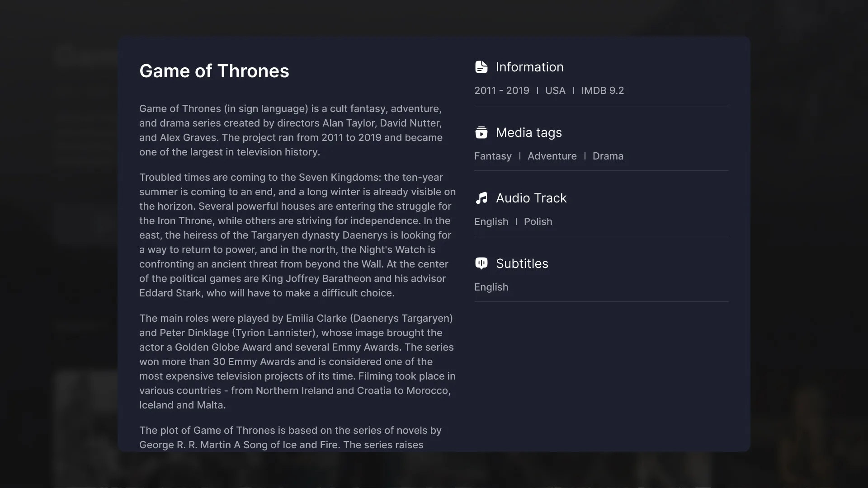Click the Audio Track heading text
Screen dimensions: 868x488
[x=531, y=198]
